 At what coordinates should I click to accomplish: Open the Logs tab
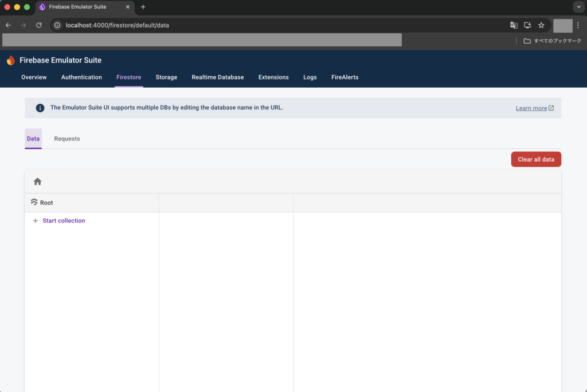[x=310, y=77]
